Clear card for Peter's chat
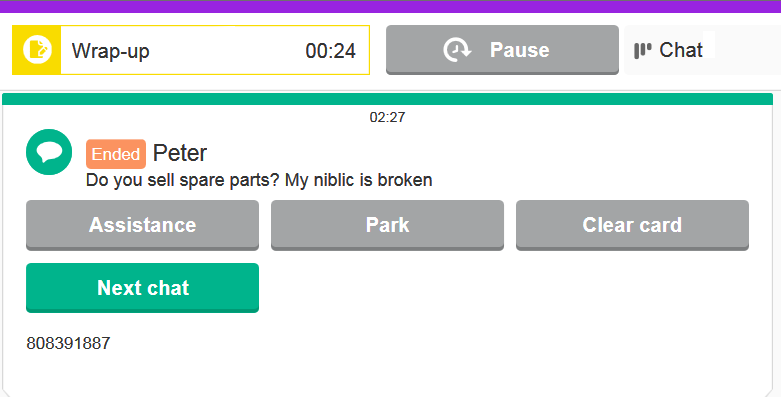This screenshot has height=397, width=781. 632,225
